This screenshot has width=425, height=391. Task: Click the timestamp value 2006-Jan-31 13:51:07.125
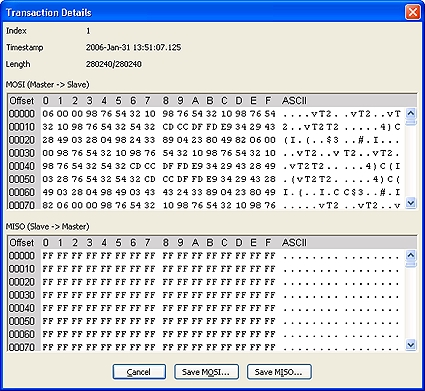[133, 47]
